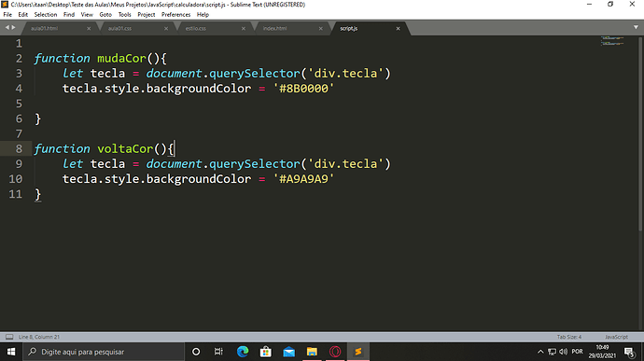This screenshot has height=361, width=644.
Task: Open the Goto menu
Action: pyautogui.click(x=105, y=14)
